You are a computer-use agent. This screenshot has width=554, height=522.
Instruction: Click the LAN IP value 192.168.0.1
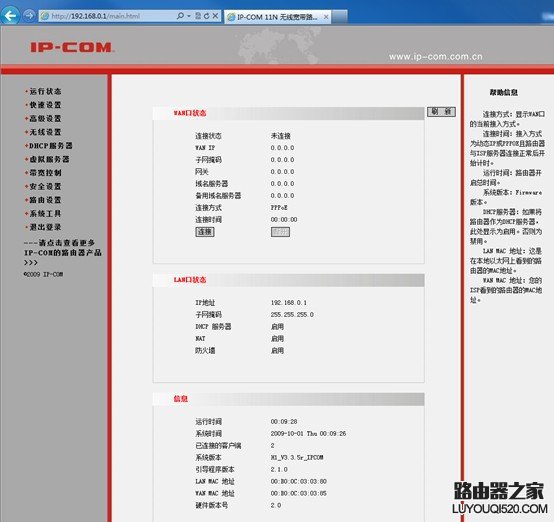point(289,303)
